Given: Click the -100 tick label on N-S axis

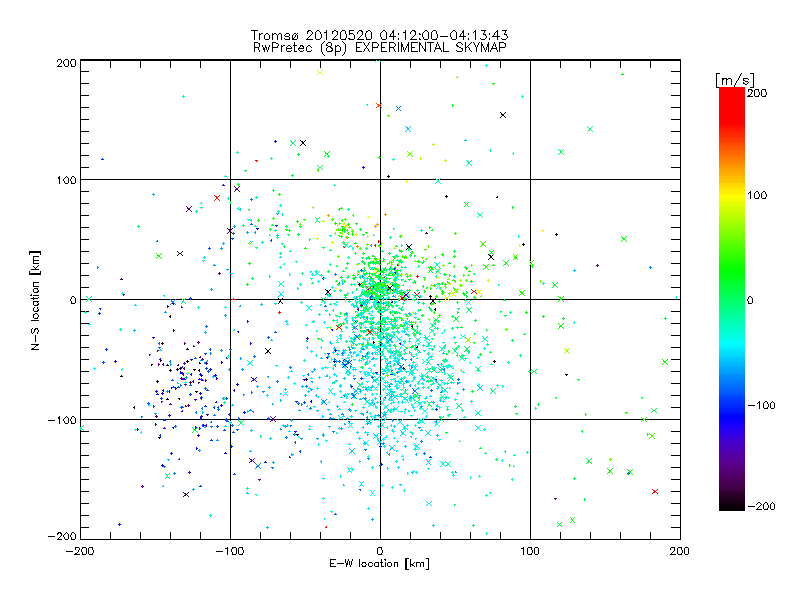Looking at the screenshot, I should point(62,420).
